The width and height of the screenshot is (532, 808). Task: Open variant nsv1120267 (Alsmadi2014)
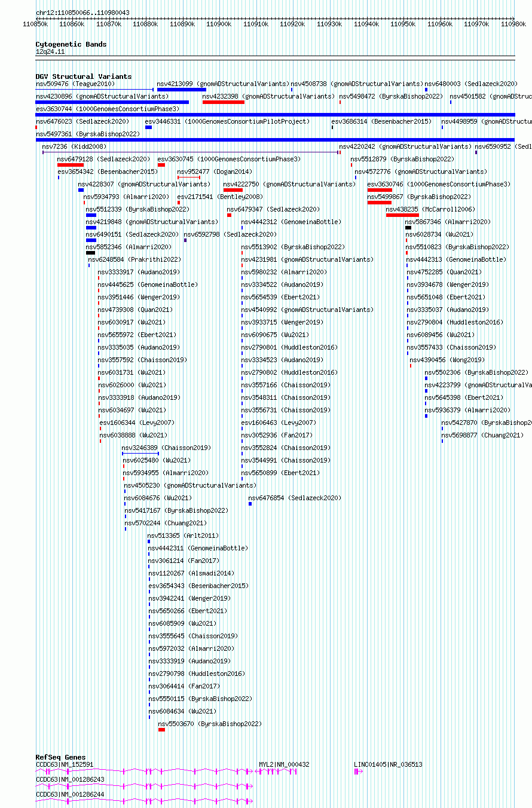191,573
